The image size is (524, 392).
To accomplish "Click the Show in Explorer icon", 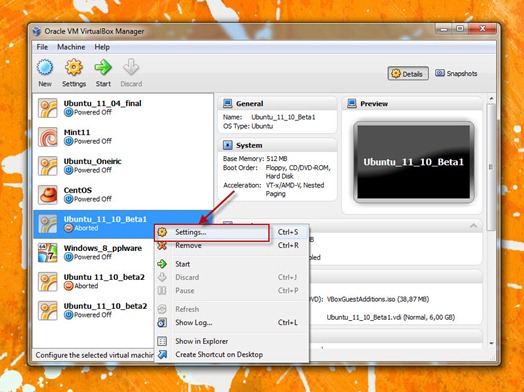I will 162,341.
